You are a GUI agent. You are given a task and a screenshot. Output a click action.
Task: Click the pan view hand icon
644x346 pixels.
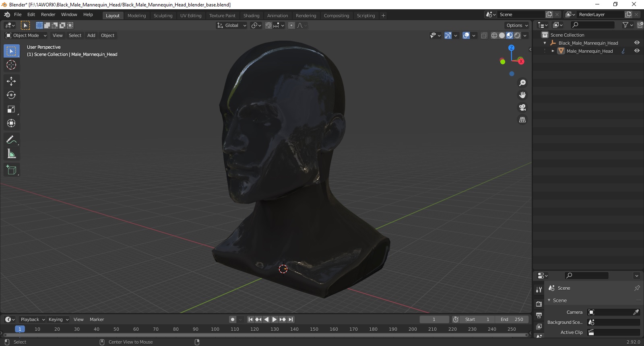522,95
